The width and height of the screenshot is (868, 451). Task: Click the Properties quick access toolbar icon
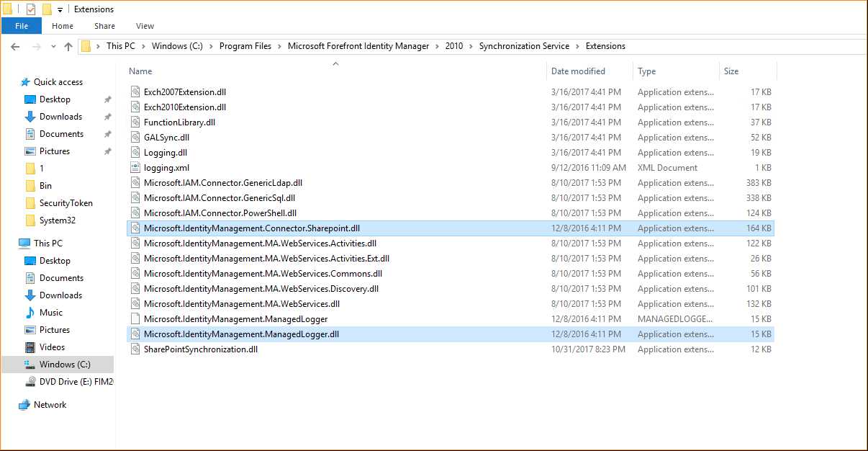coord(30,9)
